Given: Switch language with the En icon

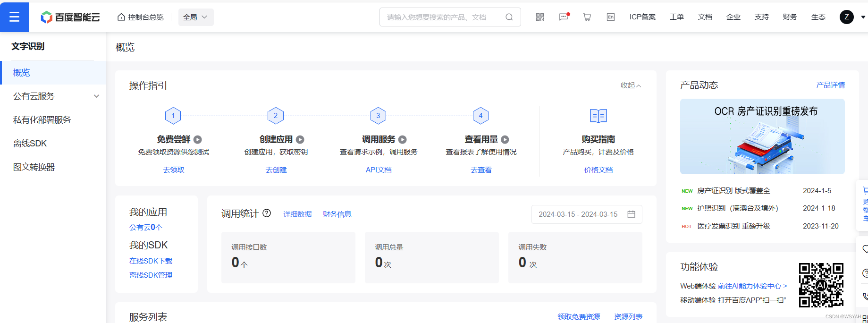Looking at the screenshot, I should point(611,17).
